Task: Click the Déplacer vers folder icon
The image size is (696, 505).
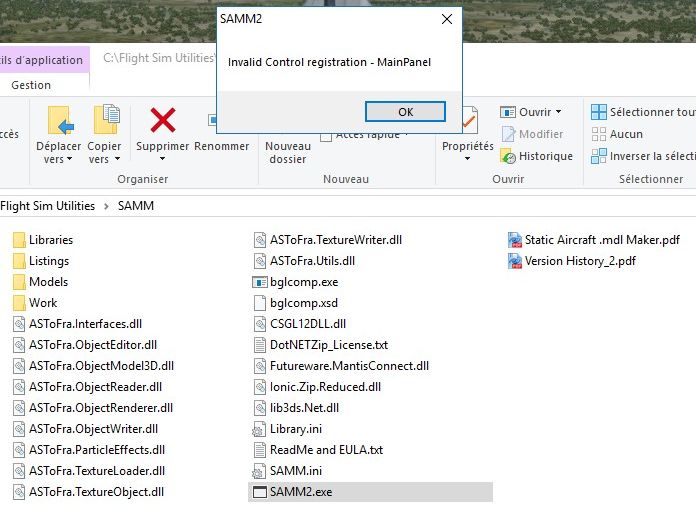Action: [59, 120]
